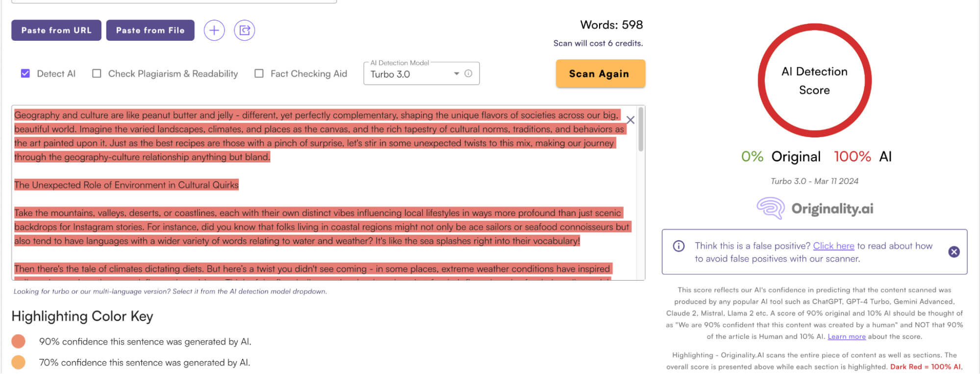This screenshot has width=980, height=374.
Task: Click the '0% Original' score text
Action: (x=781, y=157)
